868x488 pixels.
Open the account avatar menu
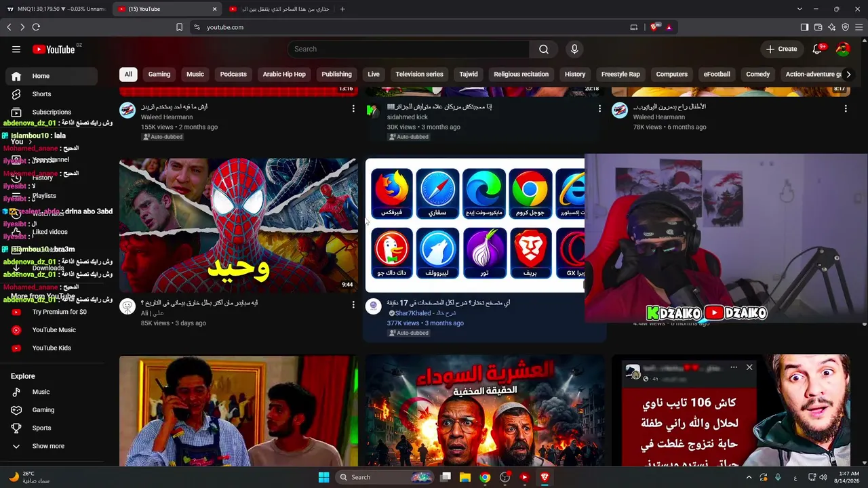(843, 49)
